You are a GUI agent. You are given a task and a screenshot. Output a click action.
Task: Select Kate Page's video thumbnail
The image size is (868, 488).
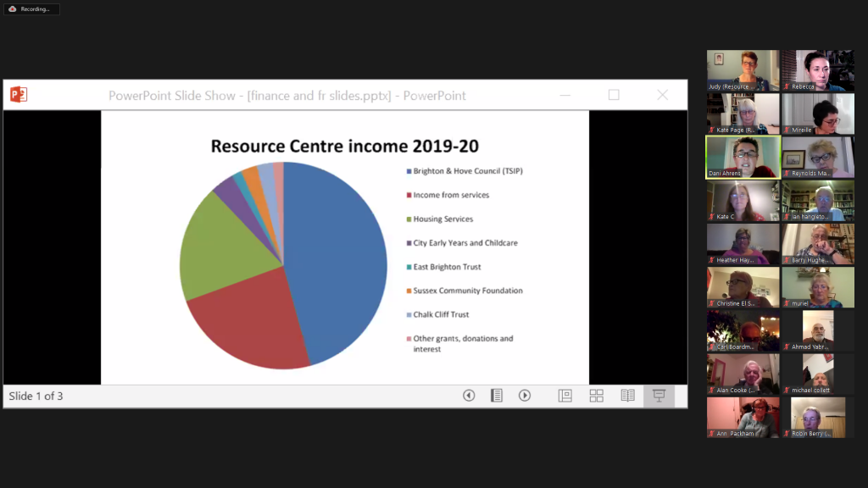pos(743,114)
